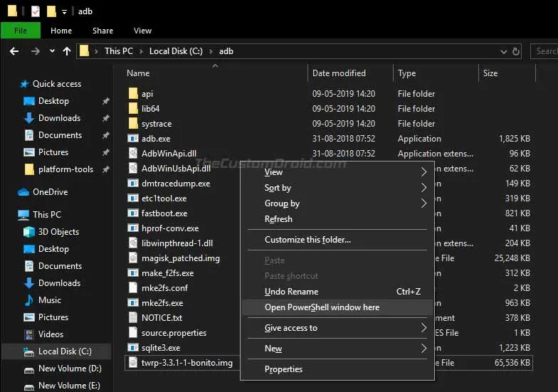Viewport: 558px width, 392px height.
Task: Select the systrace folder
Action: click(157, 124)
